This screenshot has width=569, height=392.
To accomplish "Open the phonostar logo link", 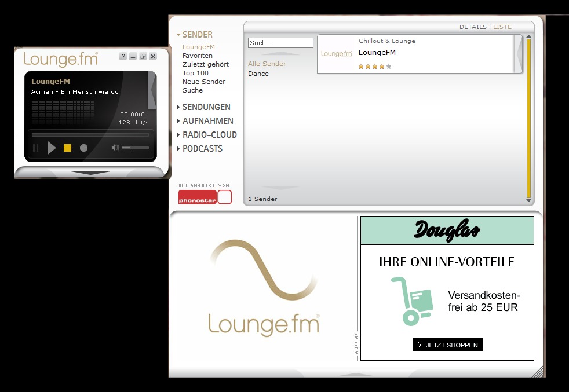I will [x=205, y=197].
